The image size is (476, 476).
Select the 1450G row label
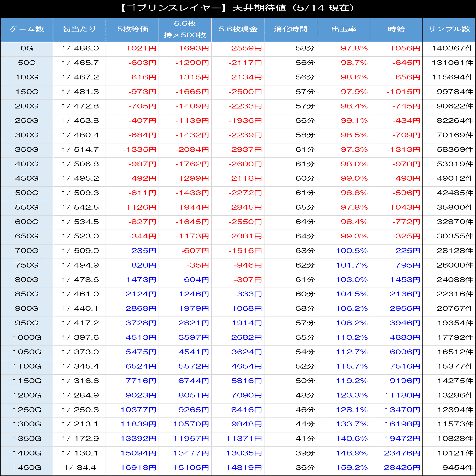27,468
